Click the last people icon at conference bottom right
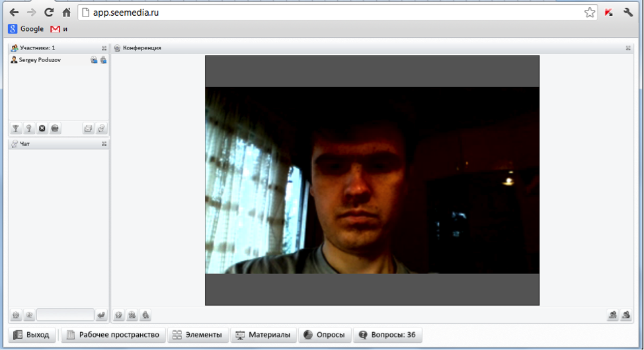The width and height of the screenshot is (644, 350). tap(626, 315)
